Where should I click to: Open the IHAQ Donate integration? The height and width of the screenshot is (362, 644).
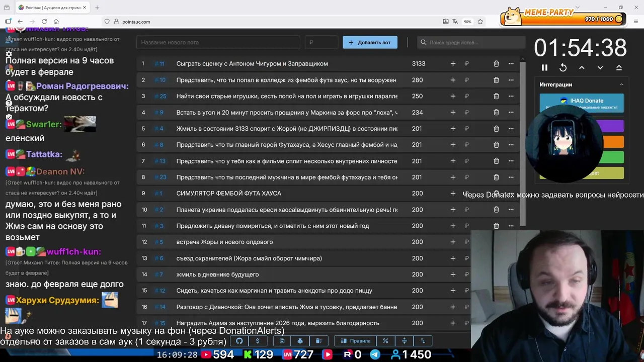pyautogui.click(x=582, y=103)
